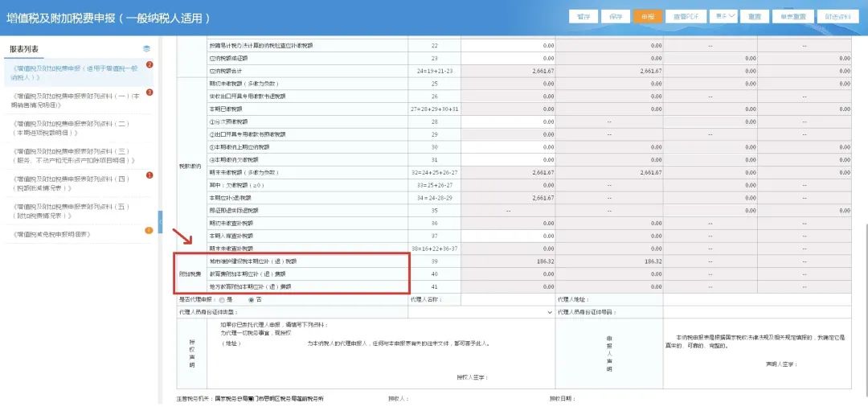Click row 31 本期缴纳欠缴税额 本月数 cell

[x=508, y=160]
